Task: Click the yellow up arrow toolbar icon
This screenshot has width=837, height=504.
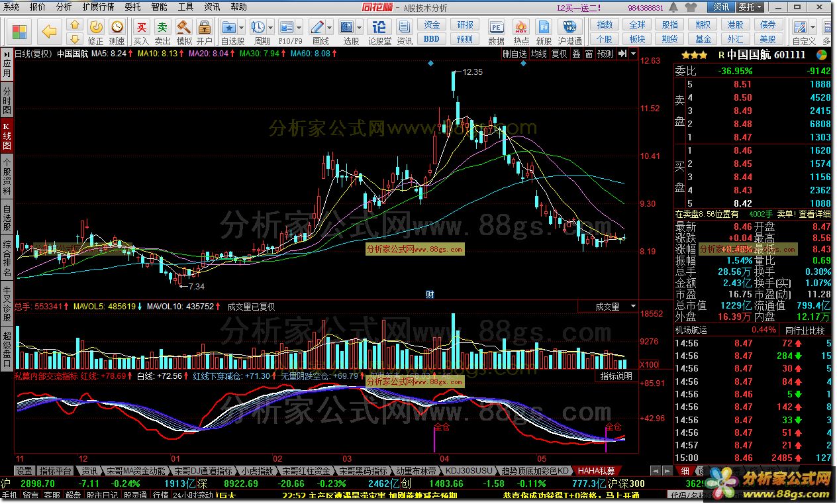Action: click(75, 25)
